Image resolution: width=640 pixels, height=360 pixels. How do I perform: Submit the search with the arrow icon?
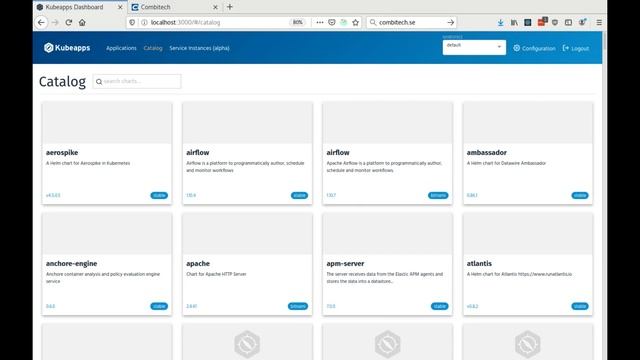[x=451, y=22]
